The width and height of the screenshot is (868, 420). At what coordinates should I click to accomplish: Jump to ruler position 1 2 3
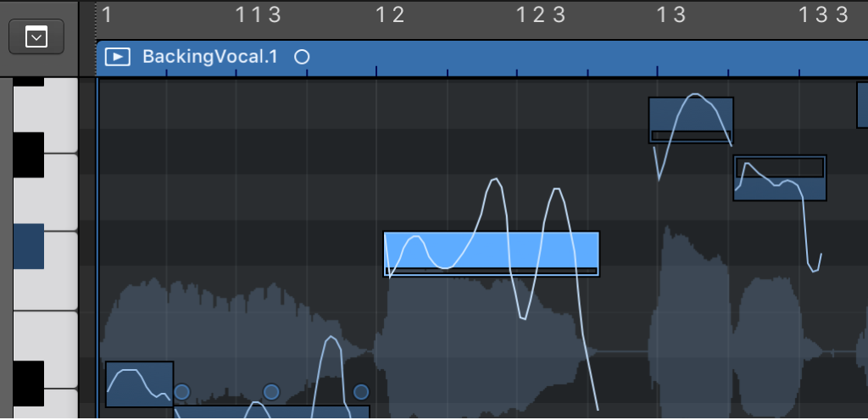point(541,14)
